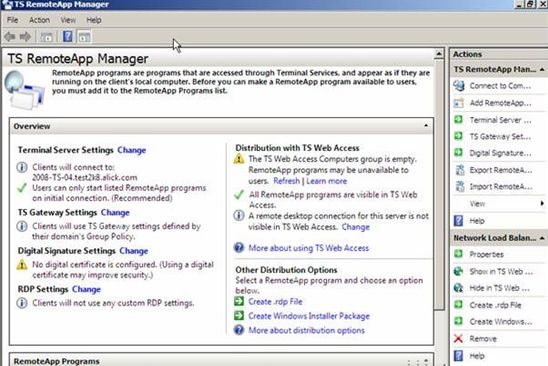Screen dimensions: 548x366
Task: Open More about using TS Web Access
Action: [x=308, y=248]
